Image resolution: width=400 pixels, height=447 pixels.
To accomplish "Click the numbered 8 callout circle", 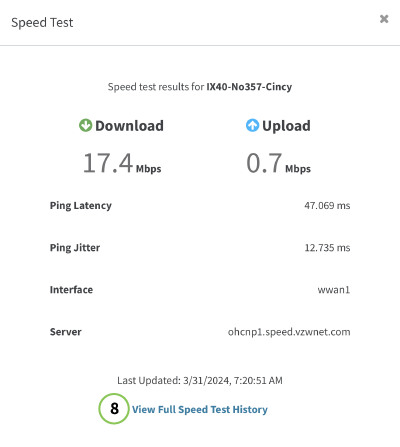I will click(114, 409).
